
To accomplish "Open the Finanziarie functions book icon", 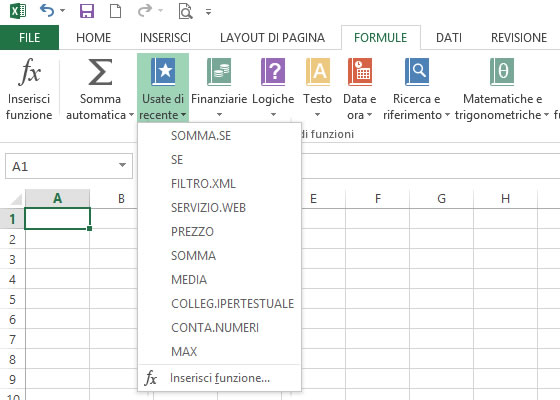I will (x=219, y=72).
